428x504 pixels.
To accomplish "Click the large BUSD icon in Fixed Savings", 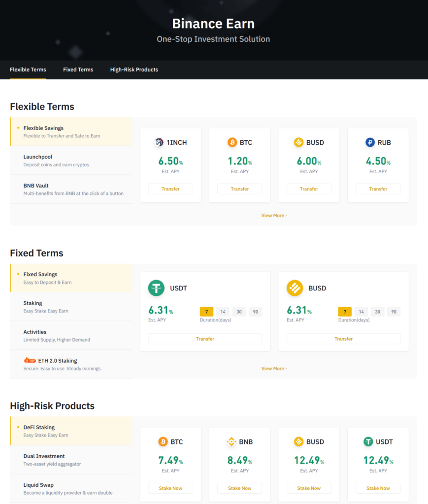I will pyautogui.click(x=295, y=288).
